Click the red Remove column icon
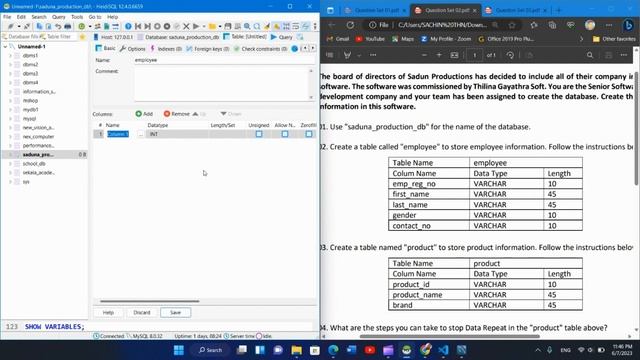640x360 pixels. click(167, 113)
